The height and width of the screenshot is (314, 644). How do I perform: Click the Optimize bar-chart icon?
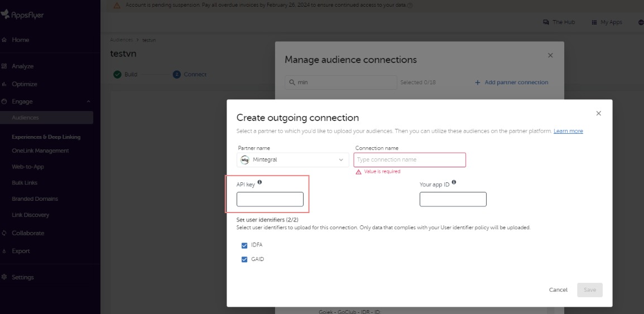(x=4, y=84)
